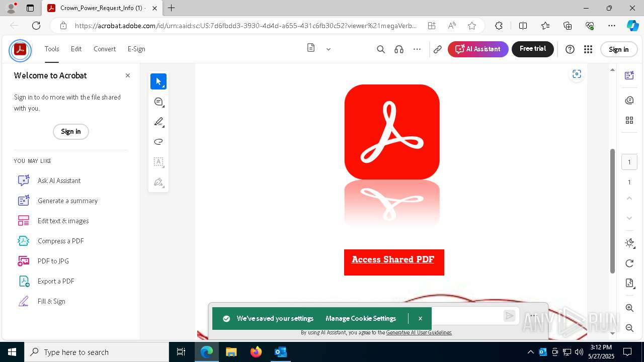
Task: Click the page number input box
Action: pyautogui.click(x=629, y=162)
